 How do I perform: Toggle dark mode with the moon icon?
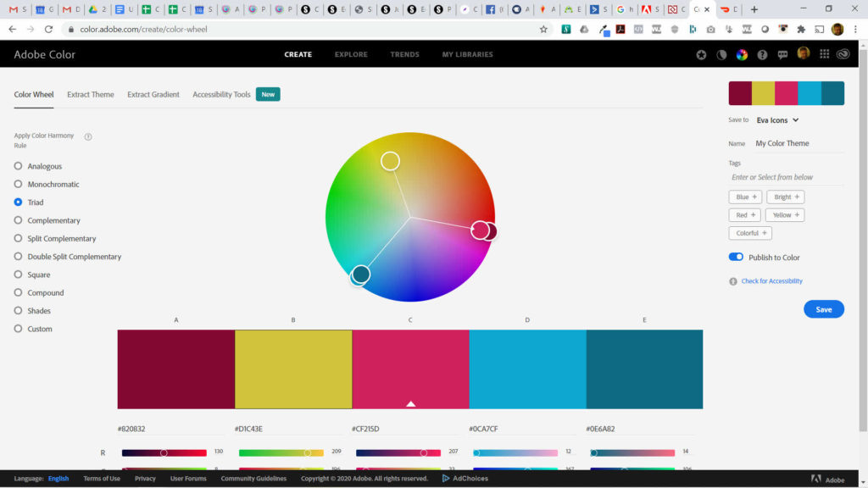coord(721,55)
